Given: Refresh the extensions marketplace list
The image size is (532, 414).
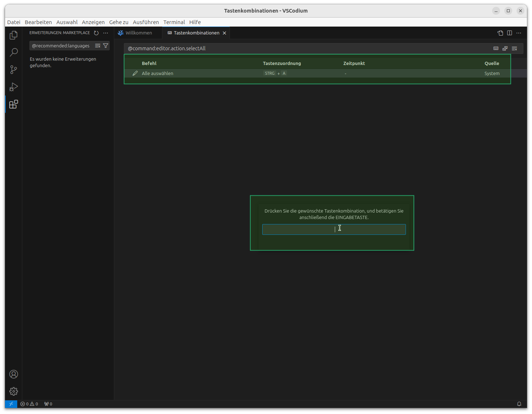Looking at the screenshot, I should point(96,33).
